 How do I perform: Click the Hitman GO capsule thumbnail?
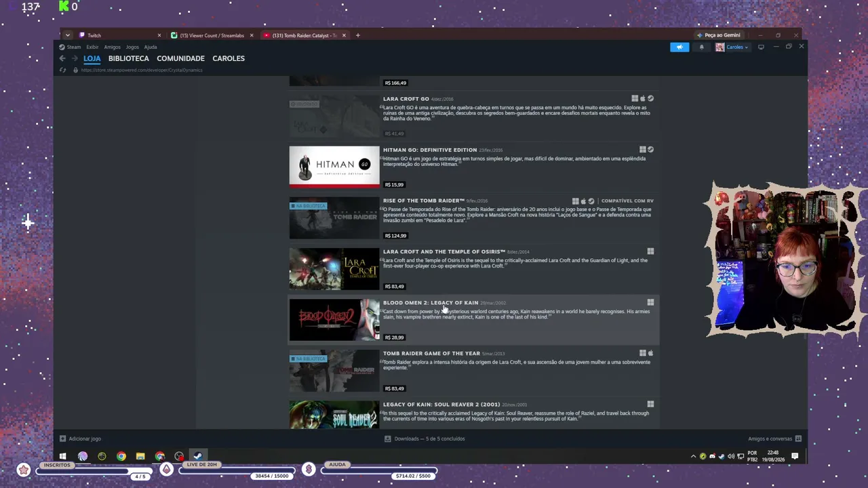pyautogui.click(x=334, y=166)
